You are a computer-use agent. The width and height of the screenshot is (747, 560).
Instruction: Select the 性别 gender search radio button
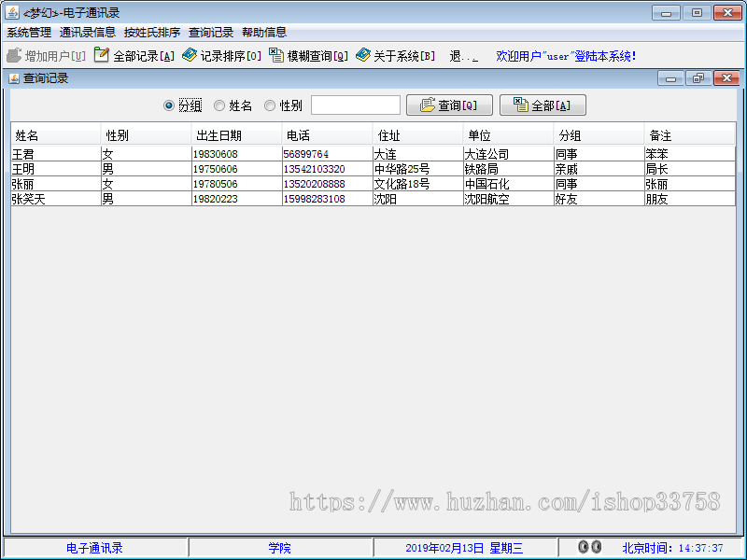tap(269, 105)
